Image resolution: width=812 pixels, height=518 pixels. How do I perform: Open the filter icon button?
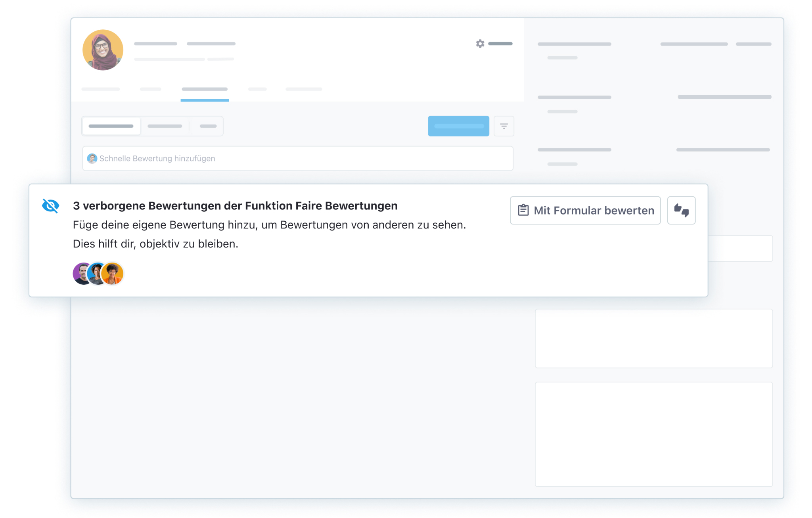(504, 126)
